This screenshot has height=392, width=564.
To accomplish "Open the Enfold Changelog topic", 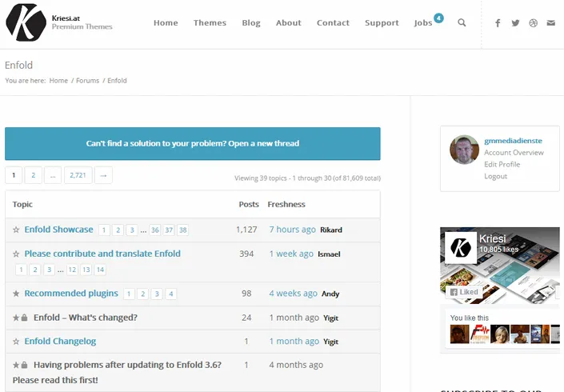I will [x=60, y=341].
